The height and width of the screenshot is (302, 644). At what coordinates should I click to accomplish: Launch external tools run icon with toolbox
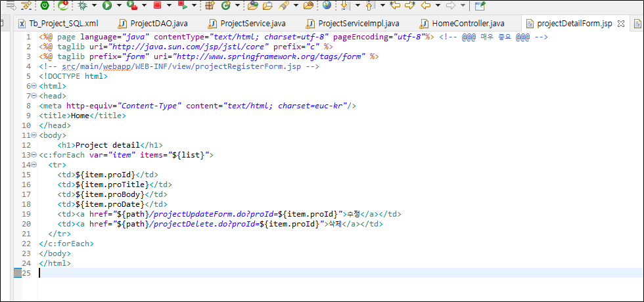pos(131,5)
